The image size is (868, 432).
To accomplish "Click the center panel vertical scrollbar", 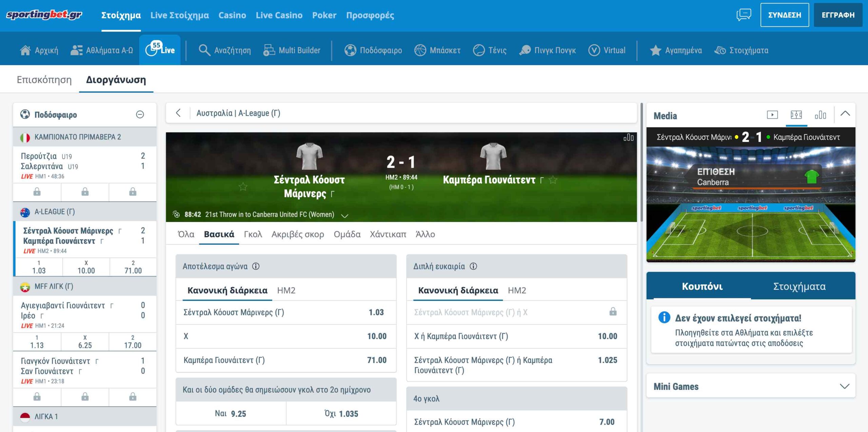I will 641,162.
